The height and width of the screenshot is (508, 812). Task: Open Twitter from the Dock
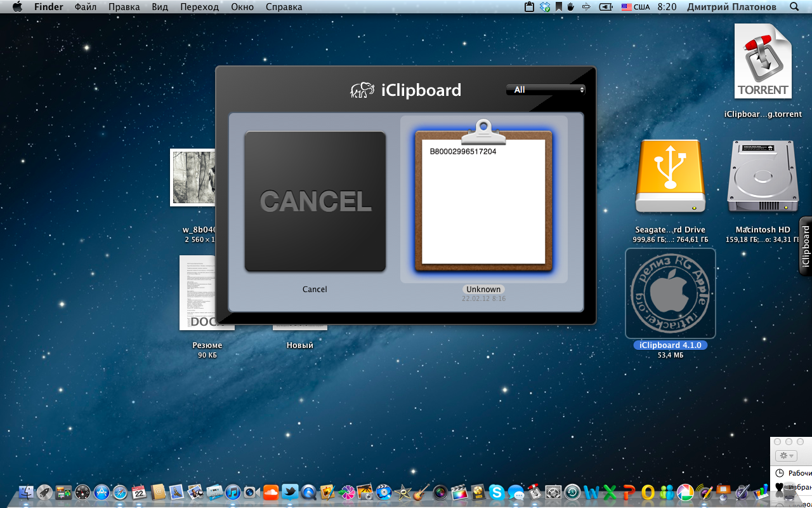290,492
